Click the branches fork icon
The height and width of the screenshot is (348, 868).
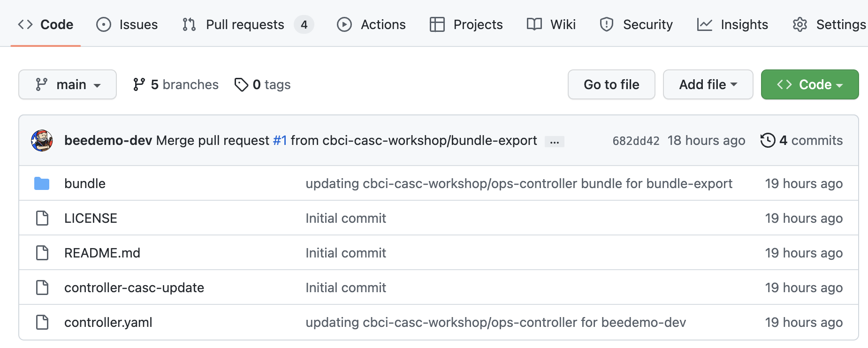click(139, 84)
